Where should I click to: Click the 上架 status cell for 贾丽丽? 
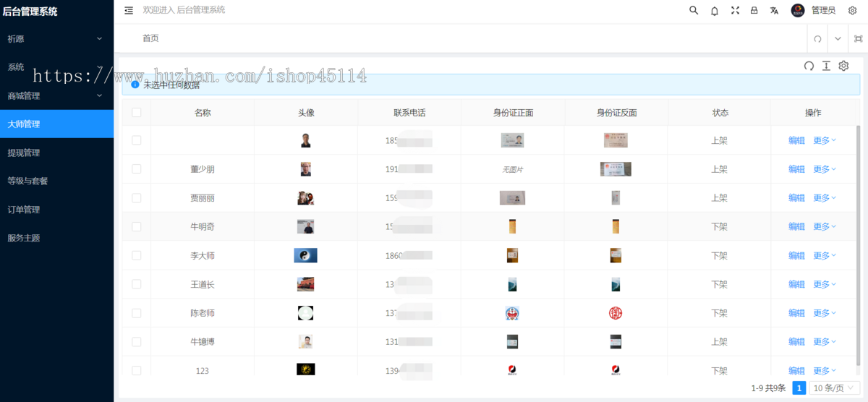pyautogui.click(x=719, y=197)
